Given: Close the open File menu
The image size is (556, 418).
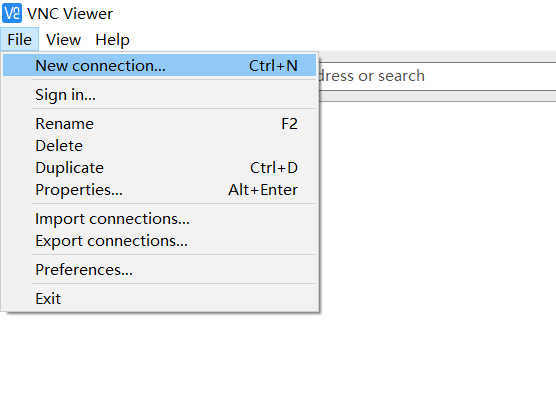Looking at the screenshot, I should tap(20, 39).
